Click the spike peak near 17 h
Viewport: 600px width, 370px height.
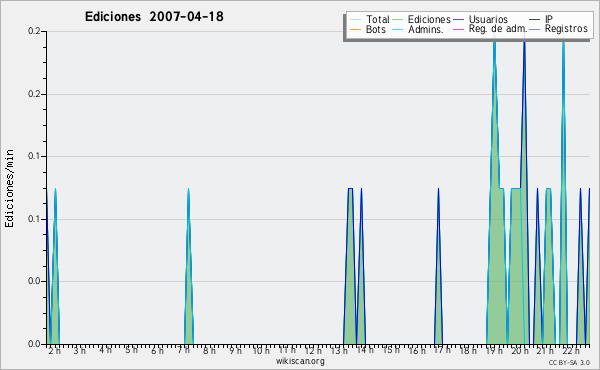pos(439,189)
